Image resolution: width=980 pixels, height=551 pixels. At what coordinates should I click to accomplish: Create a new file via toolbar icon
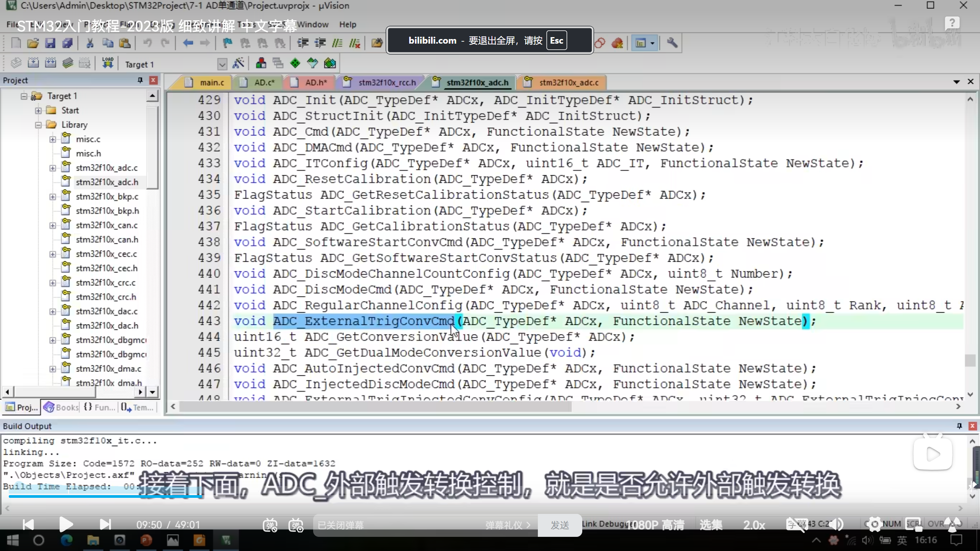[x=16, y=43]
